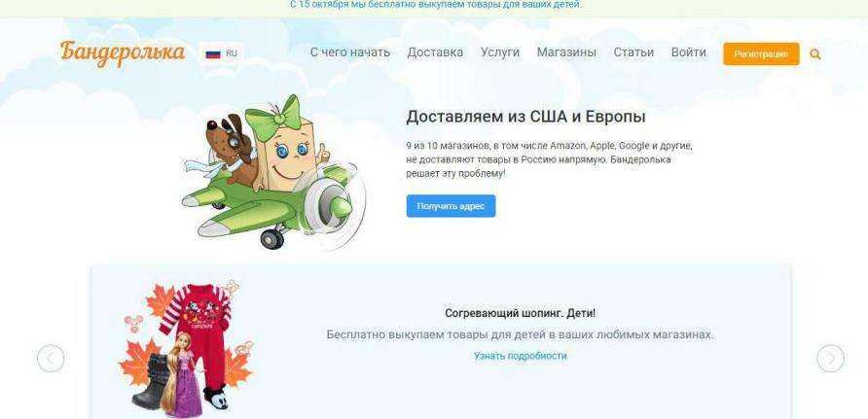
Task: Click the blue 'Получить адрес' button
Action: point(451,206)
